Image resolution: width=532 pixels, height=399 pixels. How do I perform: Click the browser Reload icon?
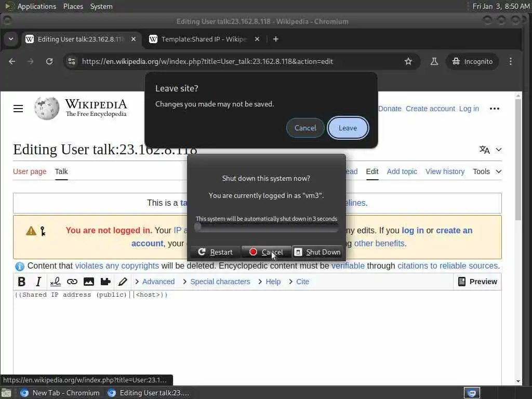[49, 61]
